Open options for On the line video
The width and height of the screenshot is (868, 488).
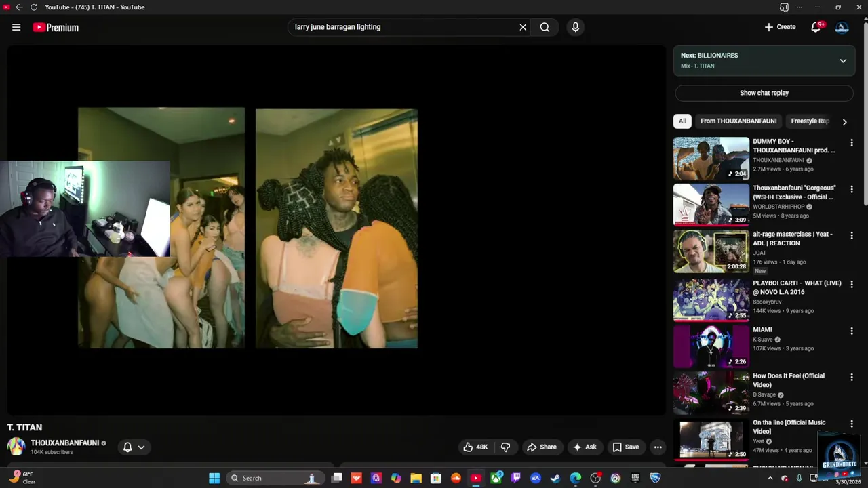(x=851, y=424)
